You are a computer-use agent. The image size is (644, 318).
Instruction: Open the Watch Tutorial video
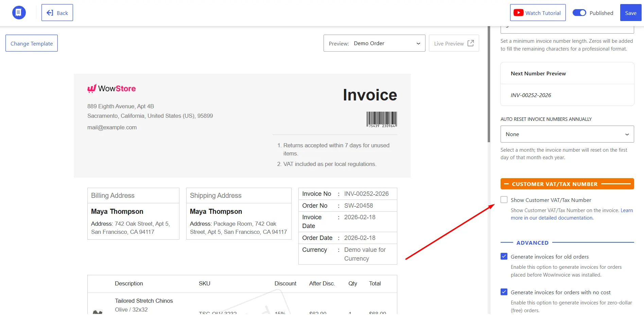tap(538, 13)
